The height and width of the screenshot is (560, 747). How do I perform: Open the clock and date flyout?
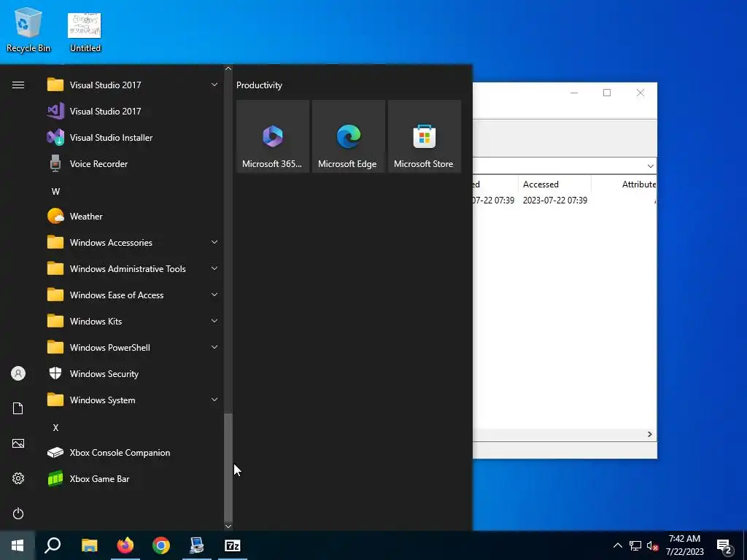point(684,545)
